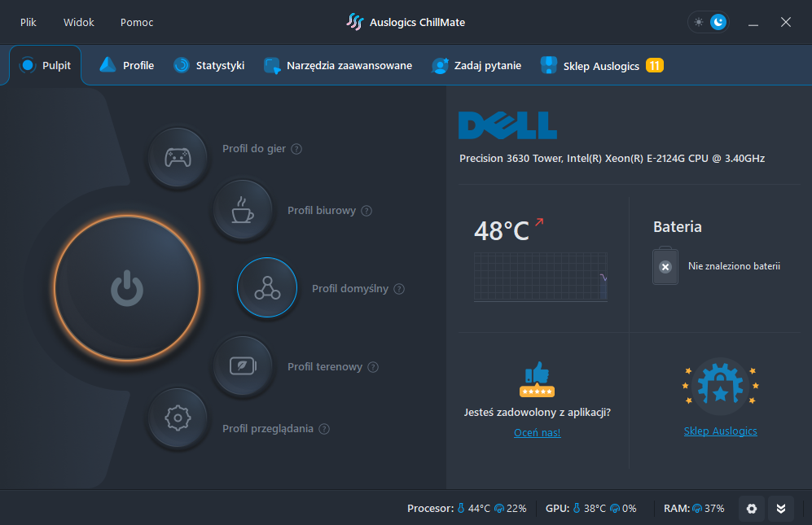The image size is (812, 525).
Task: Click the RAM 37% status value
Action: point(714,509)
